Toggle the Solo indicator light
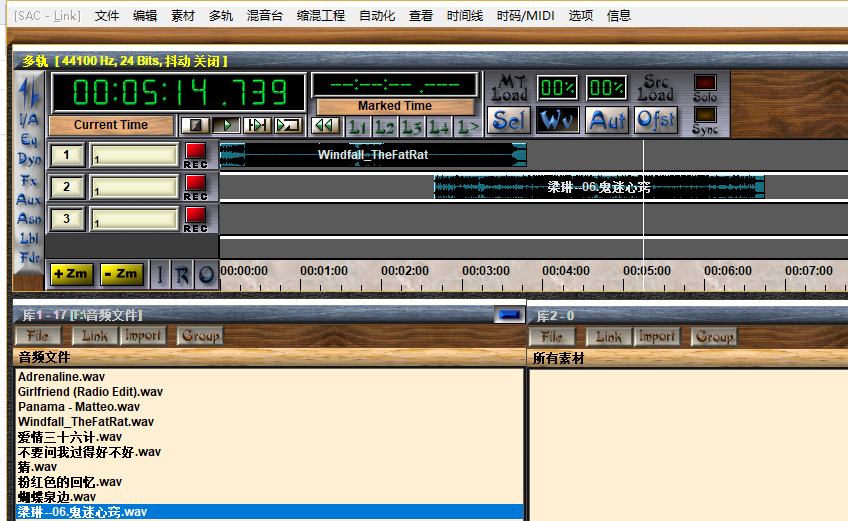The width and height of the screenshot is (848, 521). pyautogui.click(x=705, y=84)
